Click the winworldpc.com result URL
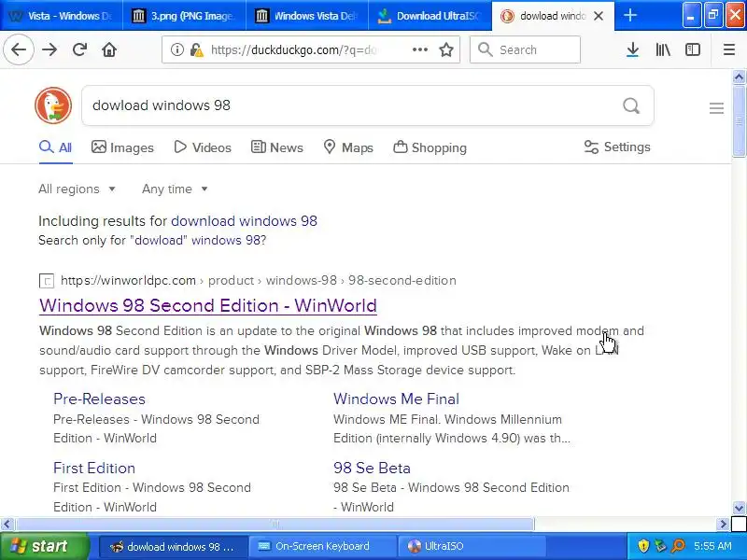Screen dimensions: 747x560 pos(259,281)
